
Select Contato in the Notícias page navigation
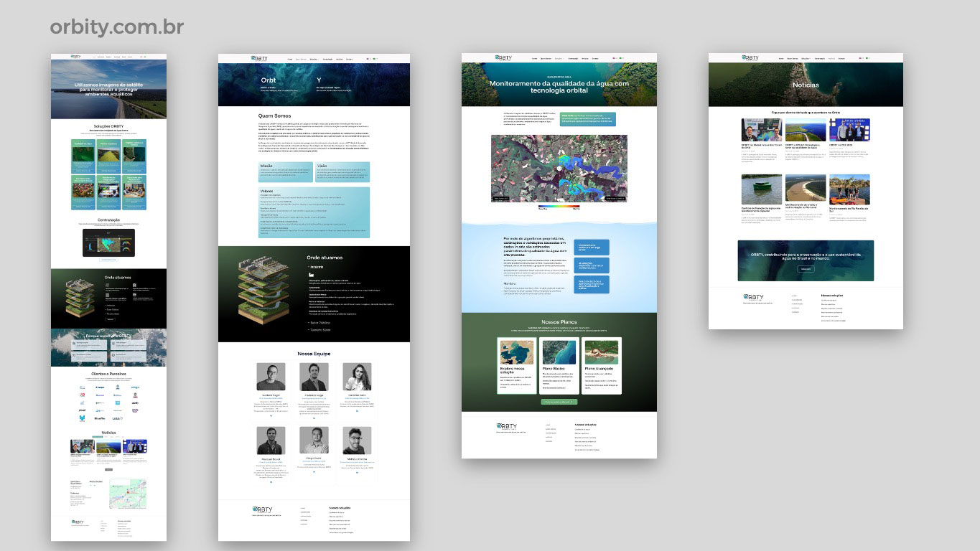pos(841,58)
